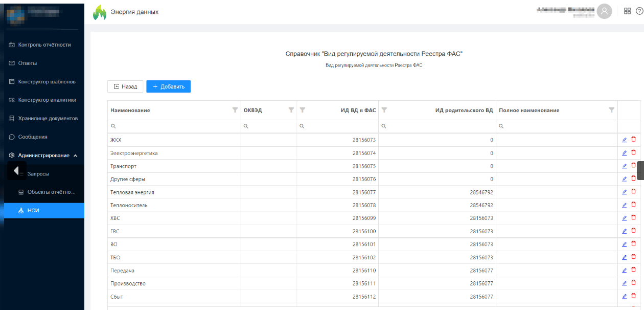
Task: Select Объекты отчётности submenu item
Action: (51, 192)
